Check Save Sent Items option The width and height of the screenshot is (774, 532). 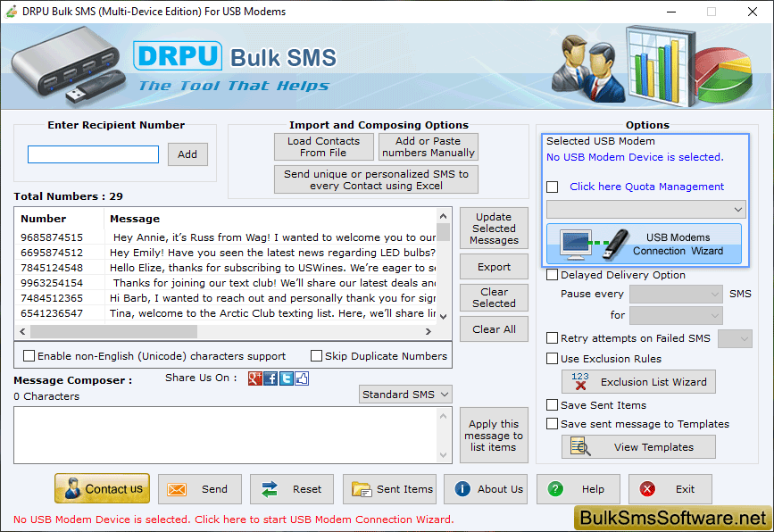[x=553, y=405]
